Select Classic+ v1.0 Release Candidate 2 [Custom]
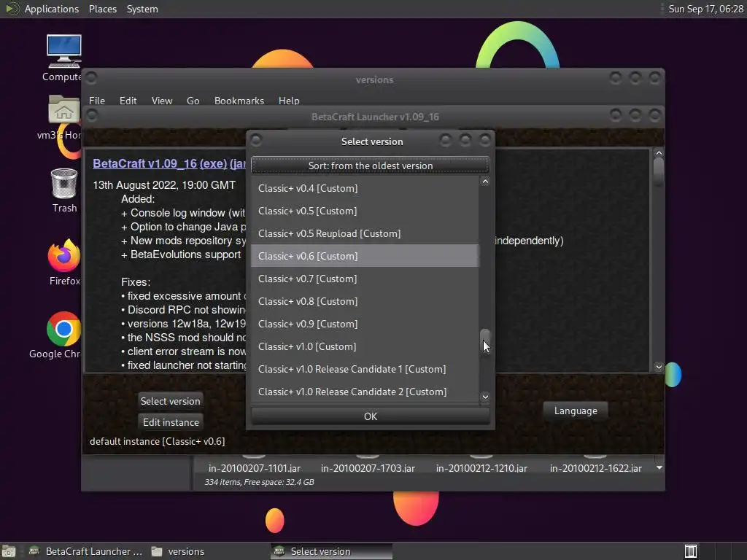The width and height of the screenshot is (747, 560). pyautogui.click(x=365, y=392)
